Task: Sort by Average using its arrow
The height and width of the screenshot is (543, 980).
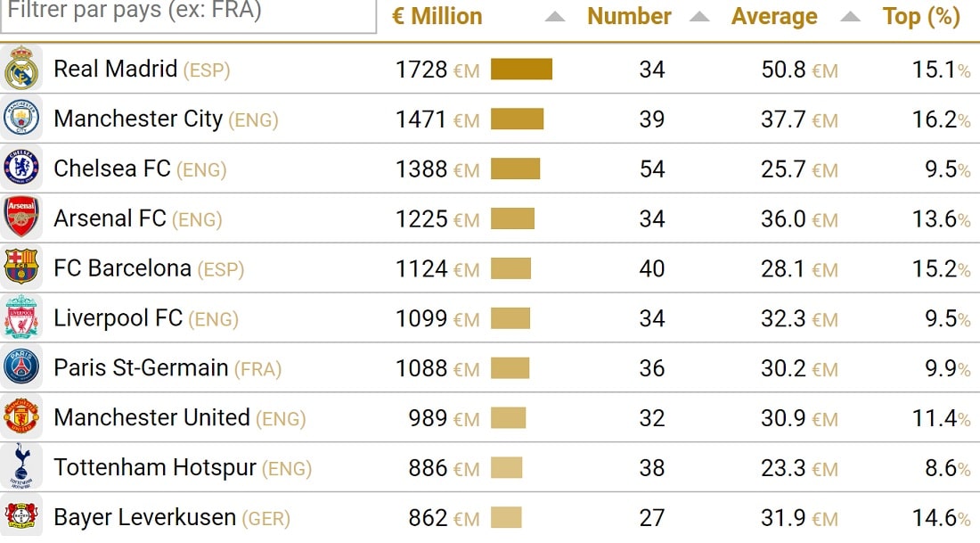Action: click(x=850, y=17)
